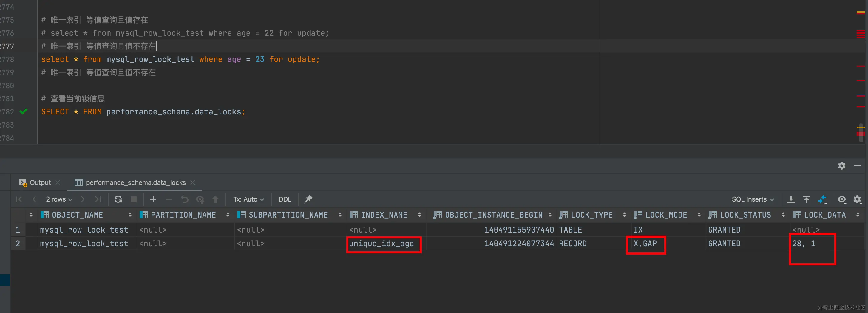Screen dimensions: 868x313
Task: Add a new row with plus icon
Action: pyautogui.click(x=153, y=199)
